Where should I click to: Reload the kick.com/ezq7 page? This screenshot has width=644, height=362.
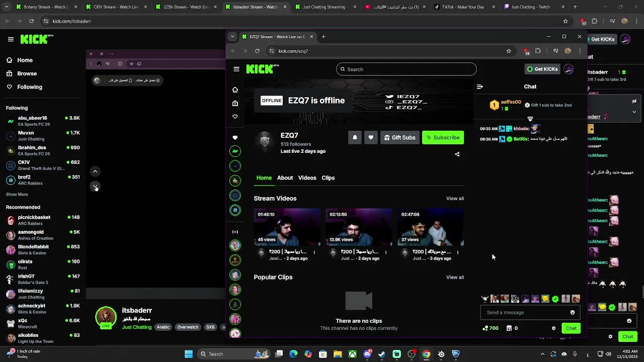coord(257,51)
